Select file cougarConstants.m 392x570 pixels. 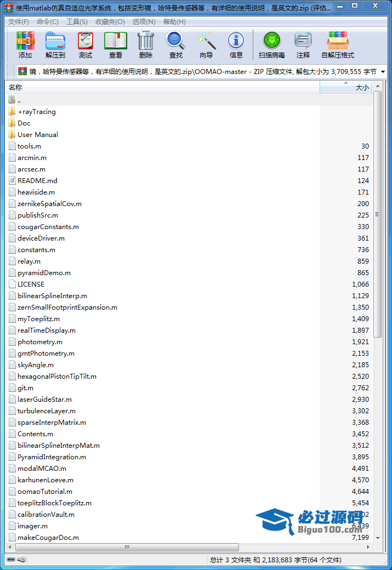click(x=48, y=227)
